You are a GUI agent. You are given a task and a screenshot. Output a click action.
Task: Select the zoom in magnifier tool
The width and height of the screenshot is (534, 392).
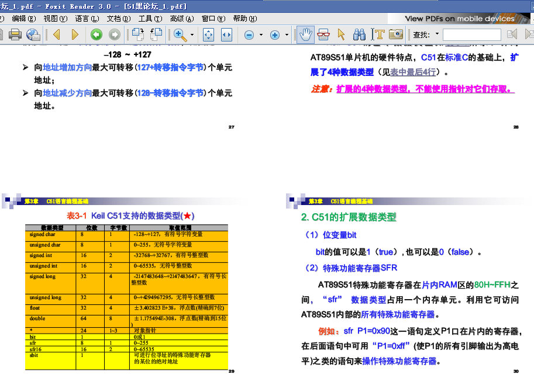tap(180, 34)
